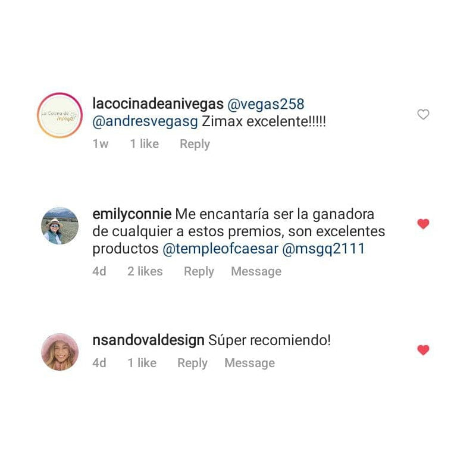The image size is (476, 476).
Task: Message emilyconnie from her comment
Action: click(x=256, y=271)
